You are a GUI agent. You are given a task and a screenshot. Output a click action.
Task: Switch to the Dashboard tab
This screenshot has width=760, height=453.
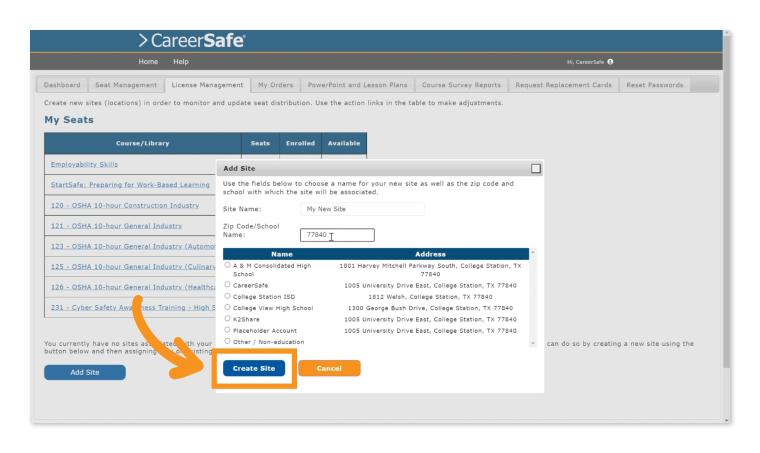[62, 85]
